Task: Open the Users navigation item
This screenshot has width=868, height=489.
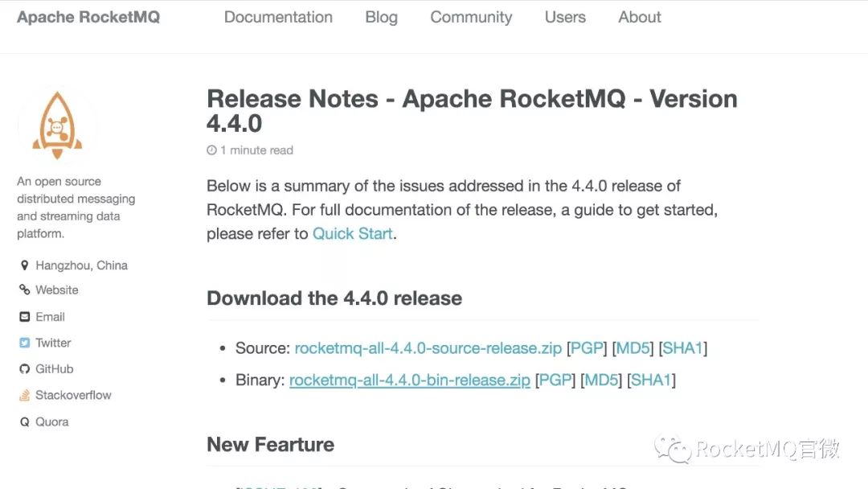Action: pos(565,17)
